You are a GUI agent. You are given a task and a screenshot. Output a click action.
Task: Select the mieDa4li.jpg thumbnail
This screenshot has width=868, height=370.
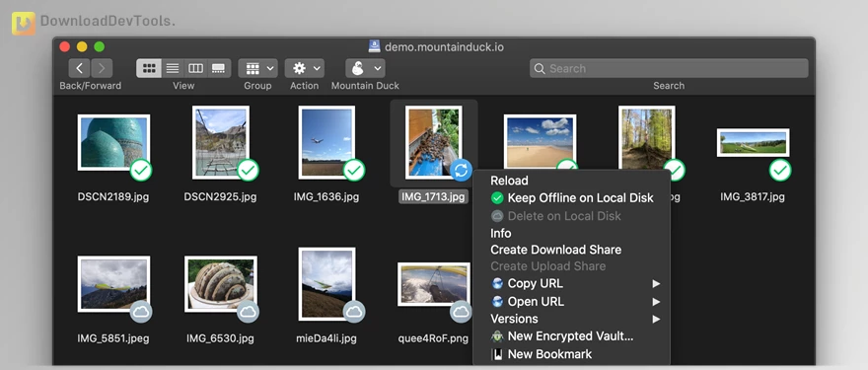(x=326, y=284)
